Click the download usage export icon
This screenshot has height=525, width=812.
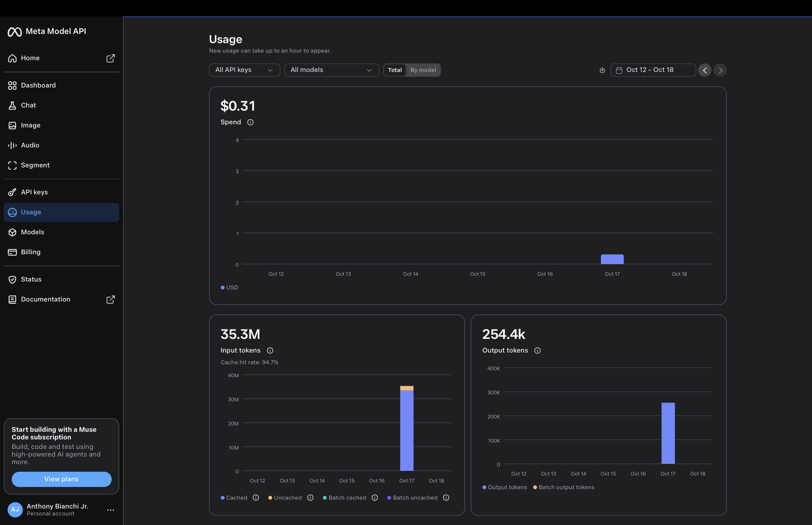[x=602, y=70]
